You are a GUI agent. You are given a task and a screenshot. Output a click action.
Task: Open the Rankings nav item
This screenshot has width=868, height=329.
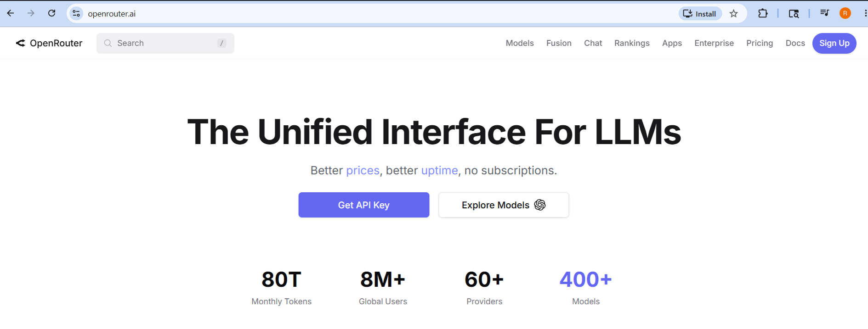coord(632,43)
